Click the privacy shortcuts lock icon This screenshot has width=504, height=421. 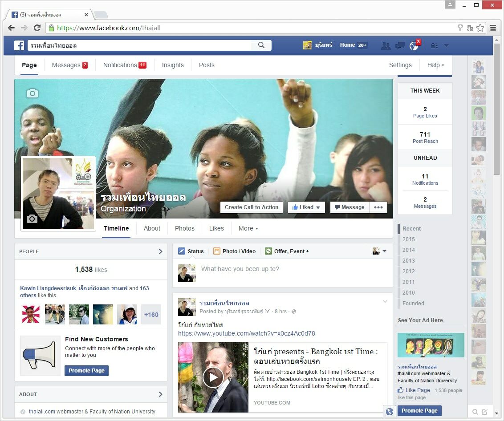click(434, 45)
